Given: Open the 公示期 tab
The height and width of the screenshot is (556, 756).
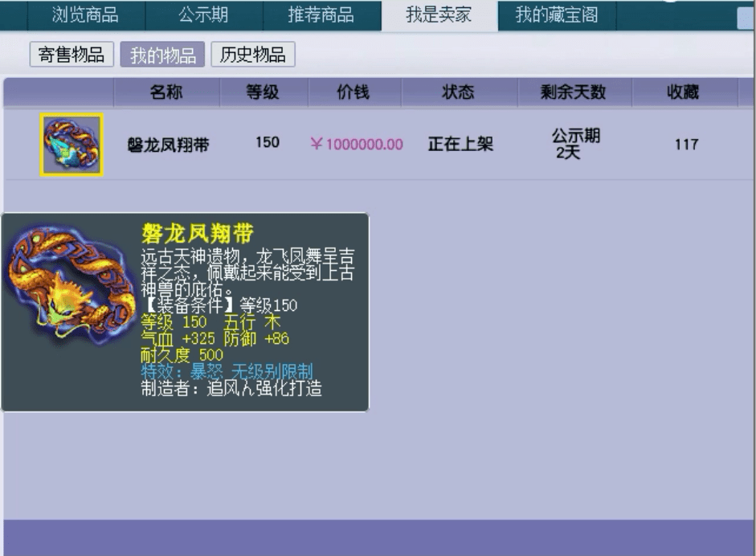Looking at the screenshot, I should [203, 15].
